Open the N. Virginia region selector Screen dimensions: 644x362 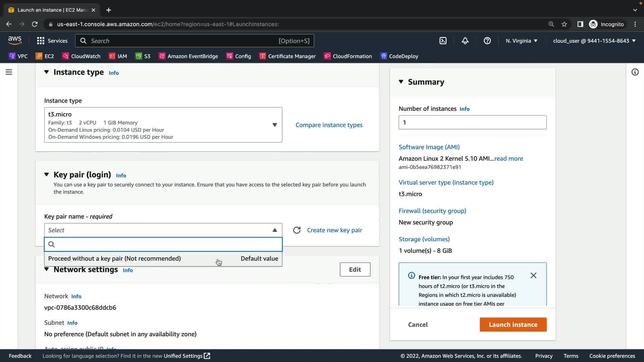coord(521,41)
